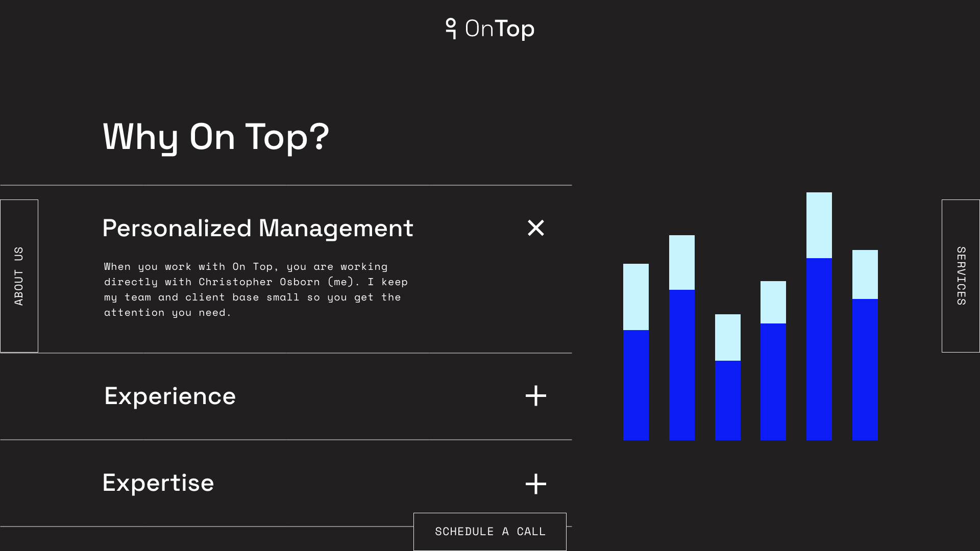Click the last chart bar's dark blue segment
This screenshot has width=980, height=551.
(x=865, y=369)
